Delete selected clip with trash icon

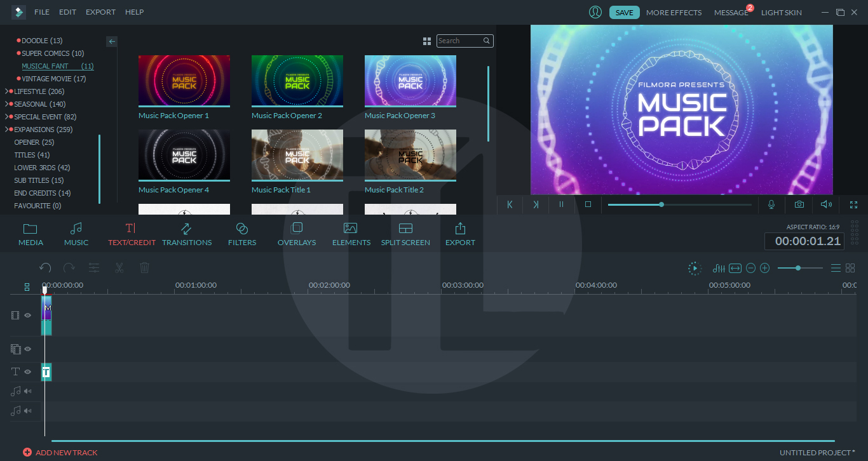(144, 268)
